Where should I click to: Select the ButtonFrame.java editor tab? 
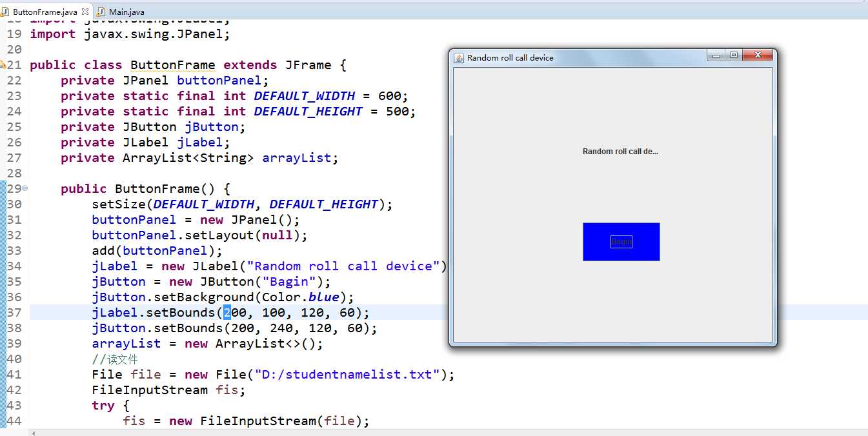click(45, 12)
